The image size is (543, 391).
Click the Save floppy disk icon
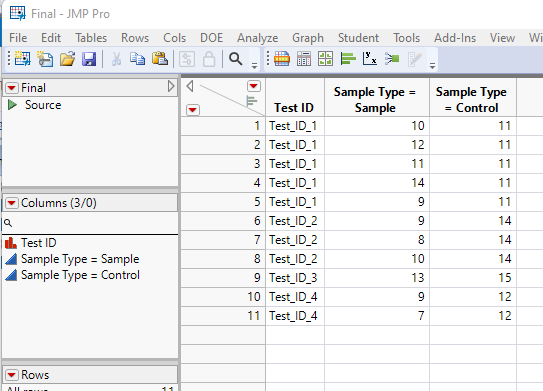point(89,59)
